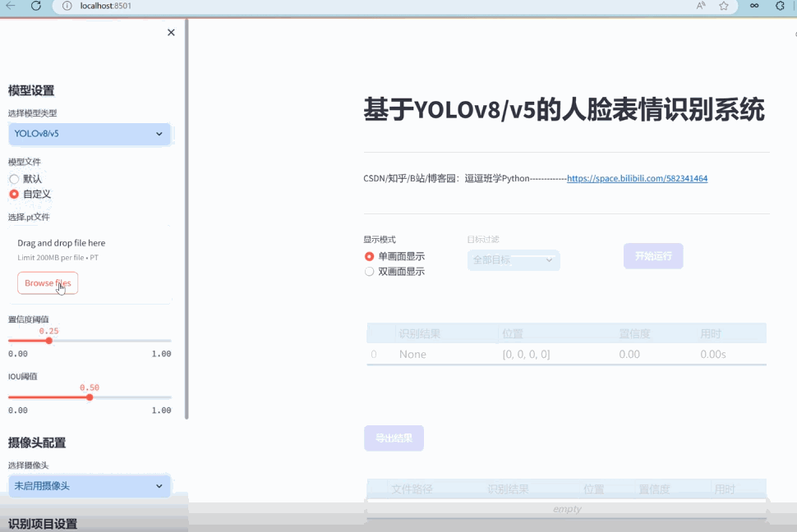The image size is (797, 532).
Task: Reload the page with browser refresh icon
Action: [x=35, y=6]
